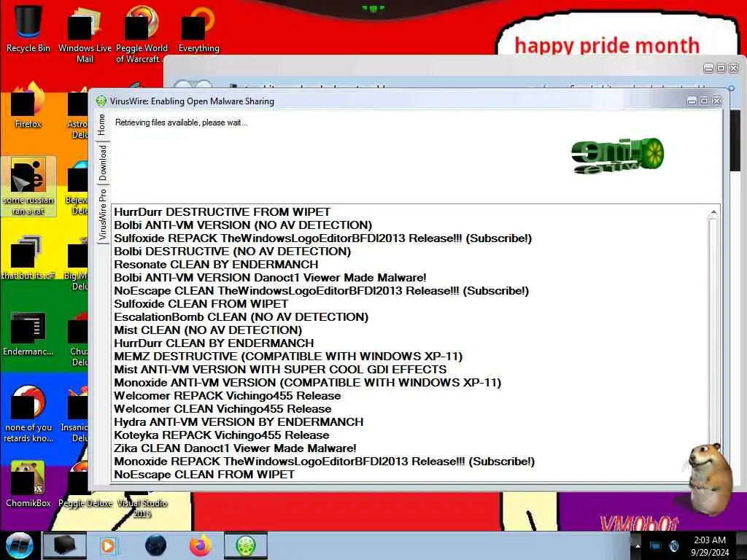Click the hamster desktop mascot
Screen dimensions: 747x560
click(709, 478)
